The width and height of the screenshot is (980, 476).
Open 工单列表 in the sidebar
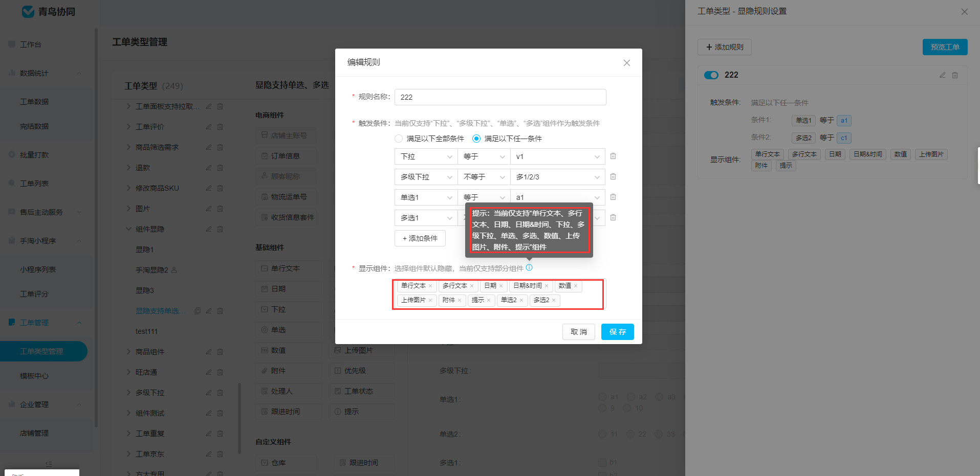click(x=34, y=184)
